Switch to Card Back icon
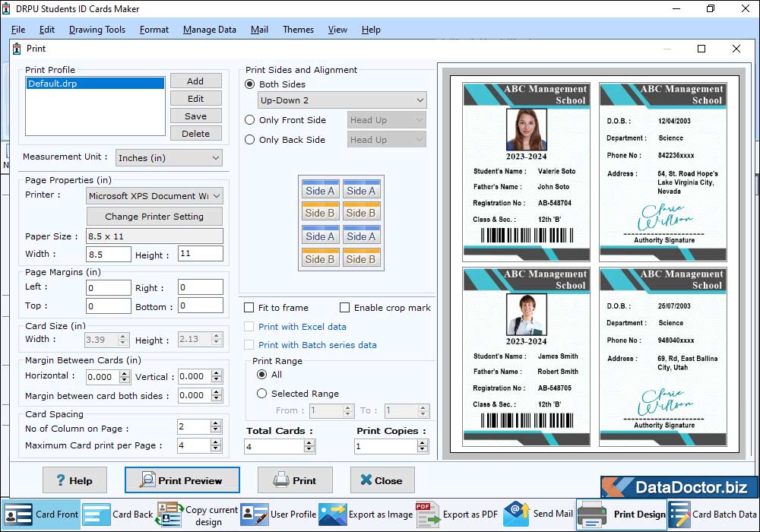The width and height of the screenshot is (760, 532). click(97, 514)
